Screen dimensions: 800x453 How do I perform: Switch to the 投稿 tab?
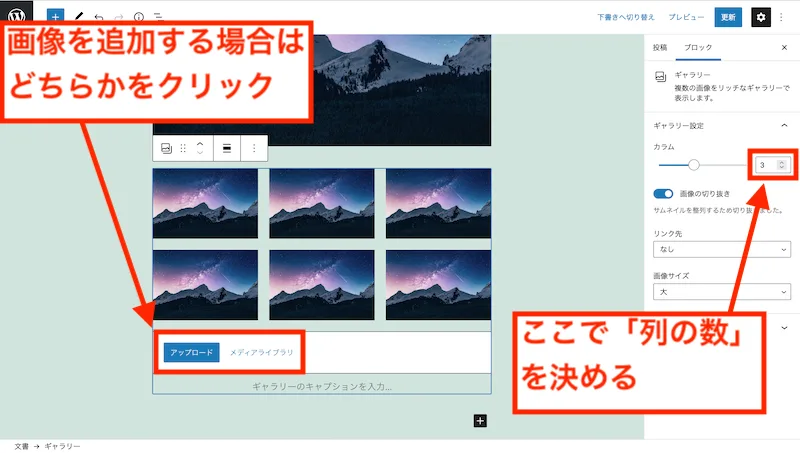tap(660, 47)
